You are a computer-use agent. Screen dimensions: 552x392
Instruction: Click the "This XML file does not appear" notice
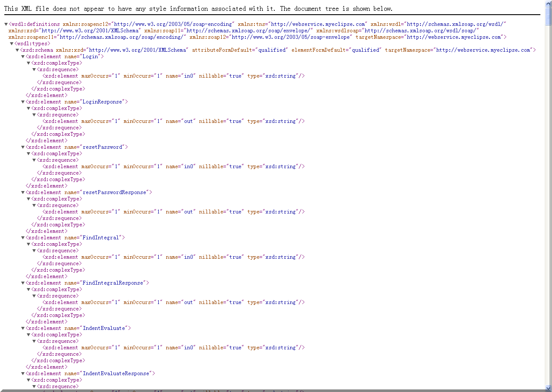click(x=198, y=9)
